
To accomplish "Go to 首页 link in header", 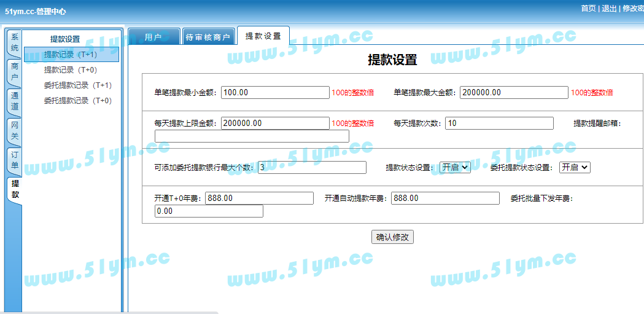I will pos(588,9).
